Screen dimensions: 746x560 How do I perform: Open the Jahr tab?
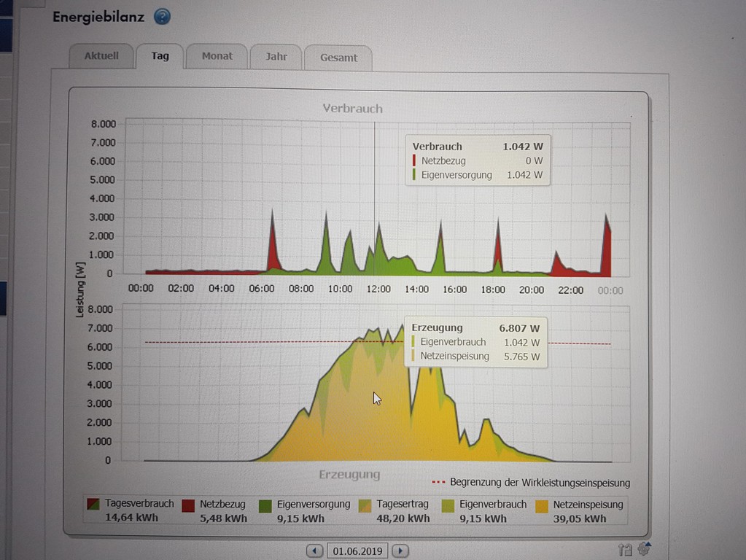click(x=276, y=57)
